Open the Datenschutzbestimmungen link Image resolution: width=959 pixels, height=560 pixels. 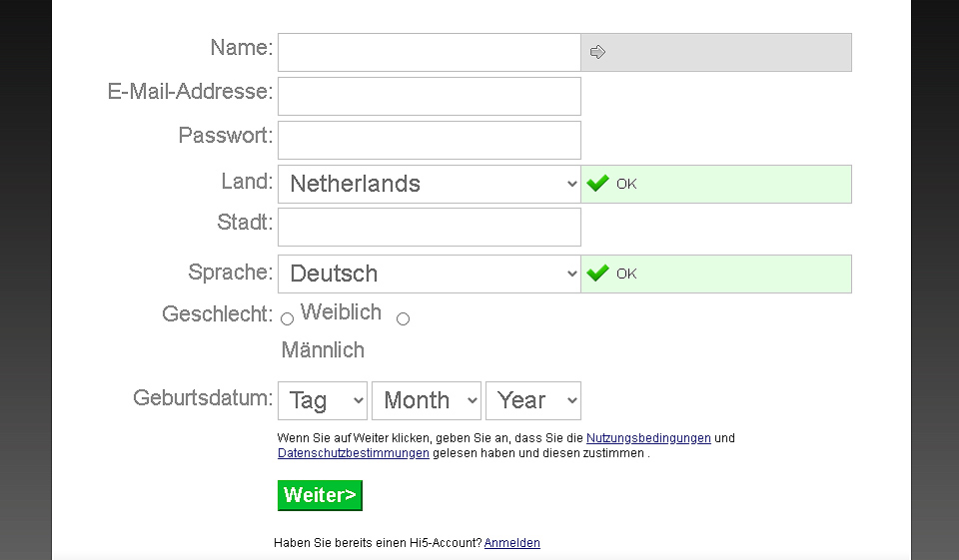pyautogui.click(x=354, y=453)
